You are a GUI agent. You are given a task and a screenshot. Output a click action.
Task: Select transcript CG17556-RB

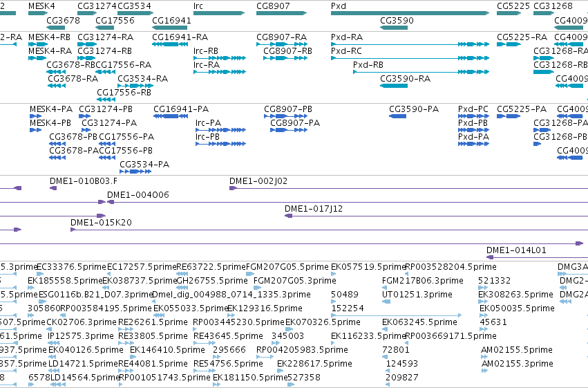coord(124,93)
